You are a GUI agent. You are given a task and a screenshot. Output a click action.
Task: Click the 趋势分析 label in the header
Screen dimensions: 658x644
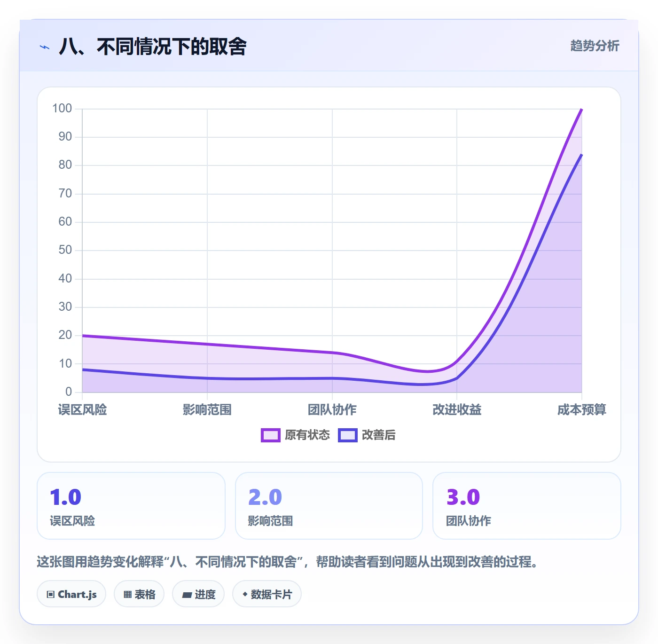pos(595,46)
